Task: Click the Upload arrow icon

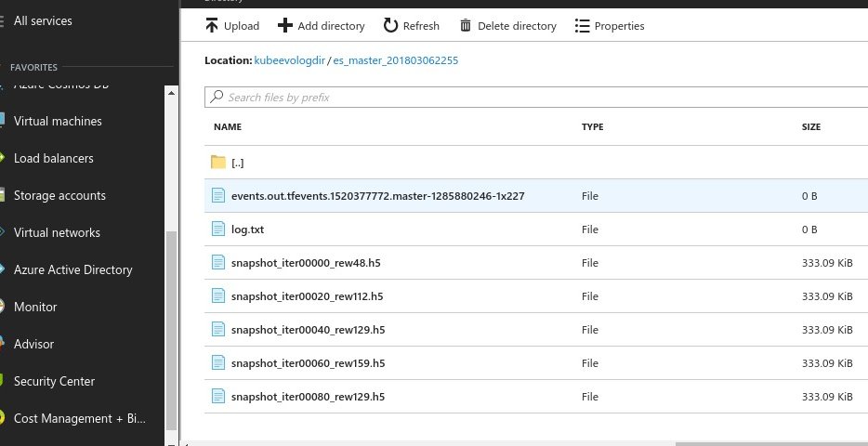Action: tap(212, 25)
